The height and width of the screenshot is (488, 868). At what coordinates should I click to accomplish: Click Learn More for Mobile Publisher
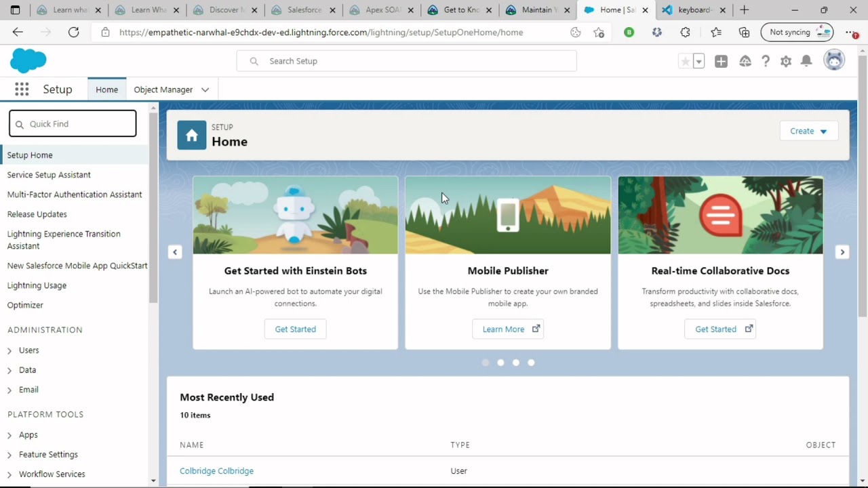pyautogui.click(x=508, y=329)
